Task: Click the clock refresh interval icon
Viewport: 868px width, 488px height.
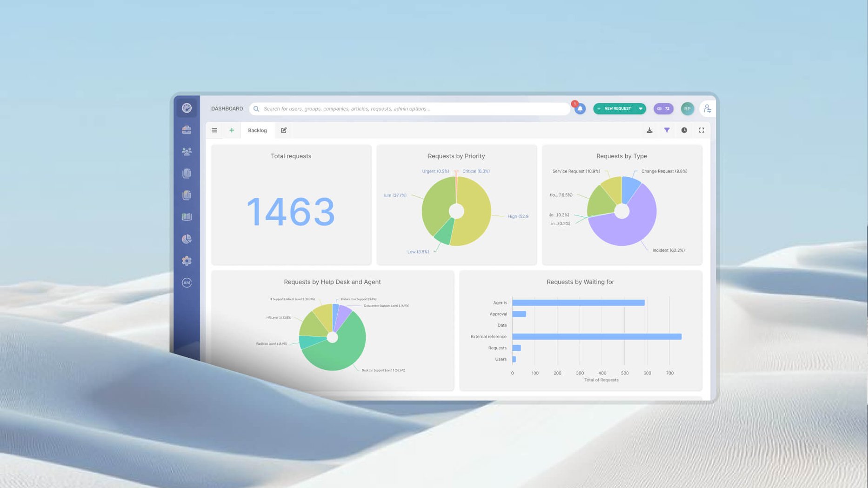Action: pos(684,130)
